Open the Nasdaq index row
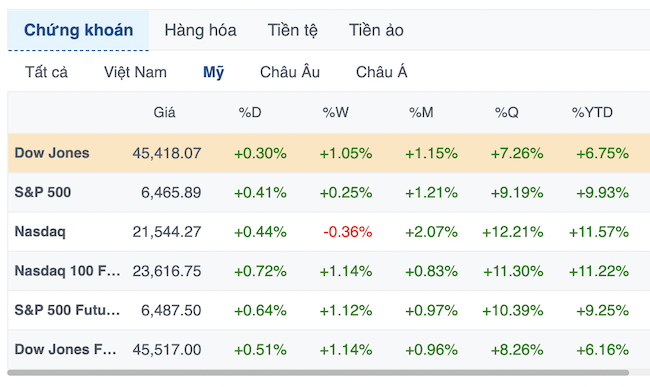 click(x=329, y=231)
